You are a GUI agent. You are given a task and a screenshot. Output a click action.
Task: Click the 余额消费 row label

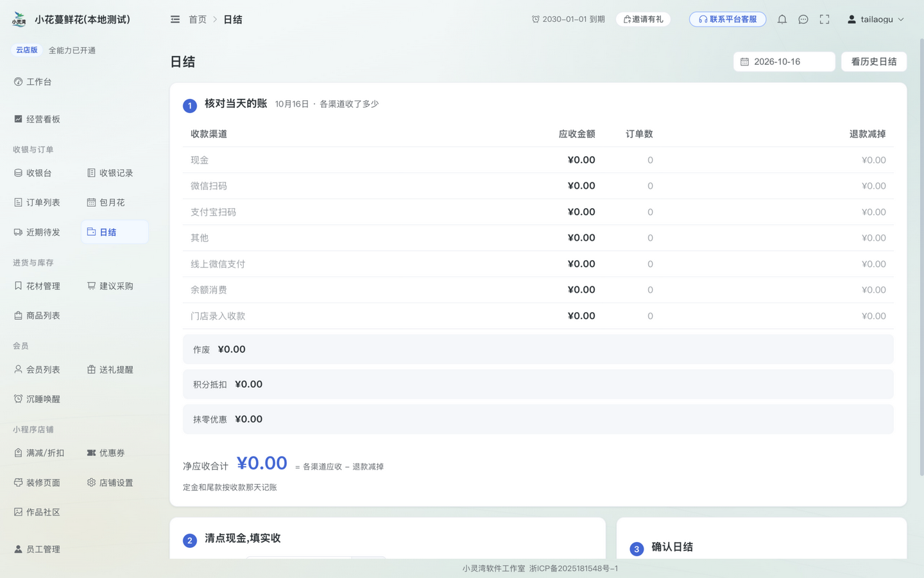tap(209, 290)
